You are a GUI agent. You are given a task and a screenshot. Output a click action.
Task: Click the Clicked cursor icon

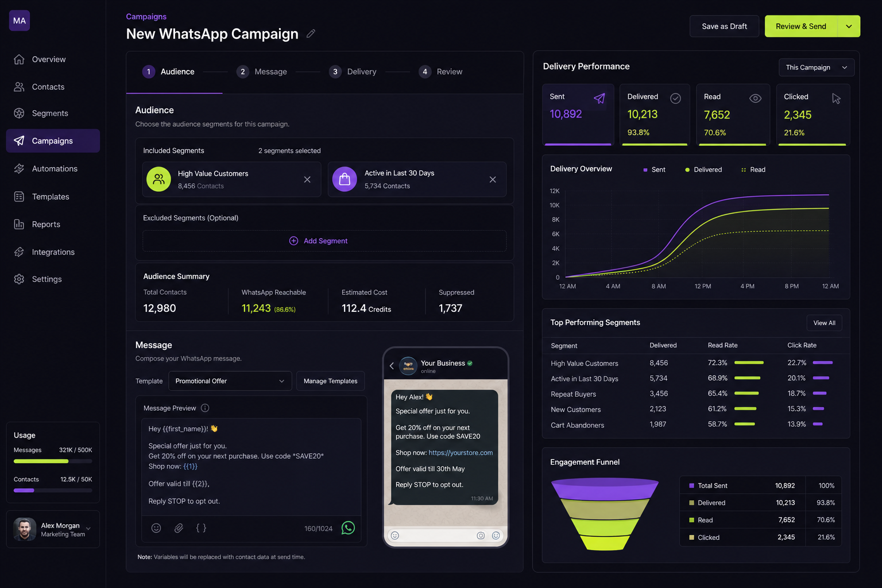pos(836,99)
